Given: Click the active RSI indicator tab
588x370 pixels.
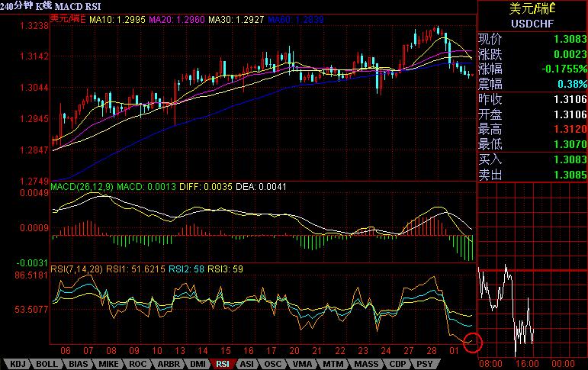Looking at the screenshot, I should 223,364.
